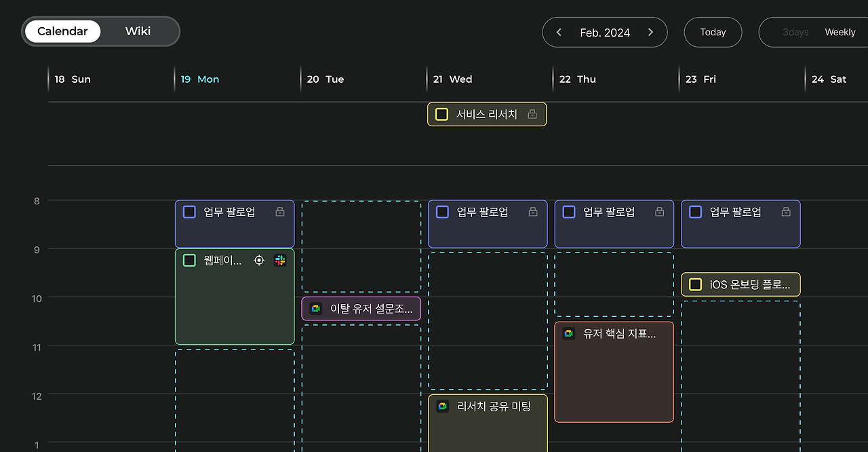Switch to the Wiki tab

coord(138,31)
